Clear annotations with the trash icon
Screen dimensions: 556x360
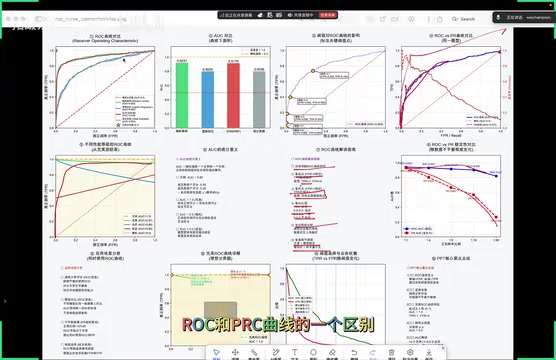tap(391, 353)
